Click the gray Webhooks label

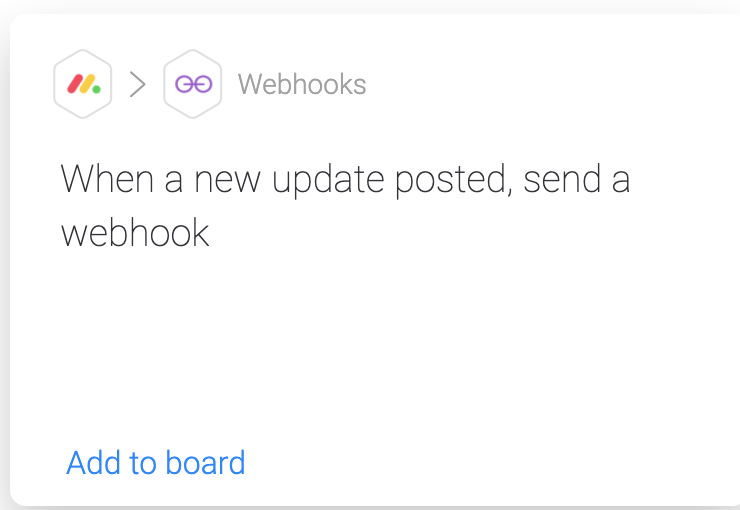[302, 84]
